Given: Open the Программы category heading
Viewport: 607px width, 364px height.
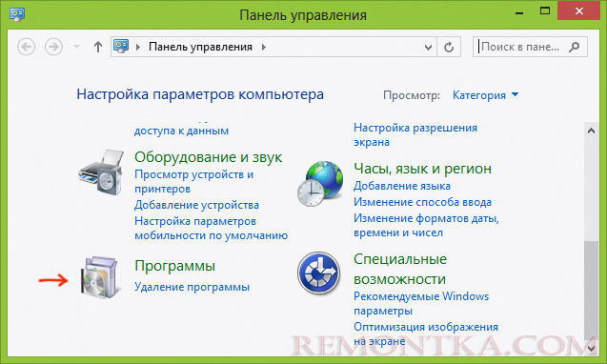Looking at the screenshot, I should click(174, 266).
